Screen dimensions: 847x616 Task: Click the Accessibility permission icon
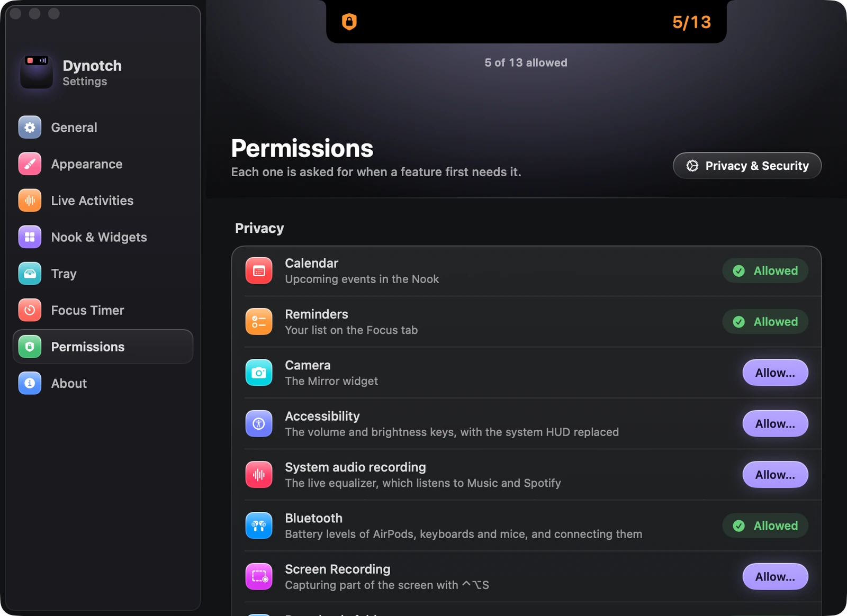259,424
